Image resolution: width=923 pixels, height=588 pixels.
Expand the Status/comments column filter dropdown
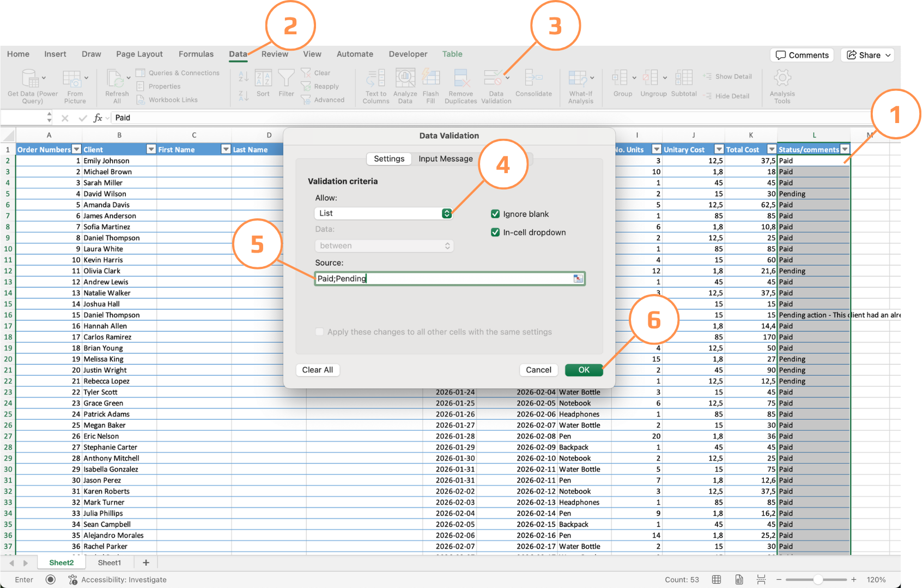(845, 150)
